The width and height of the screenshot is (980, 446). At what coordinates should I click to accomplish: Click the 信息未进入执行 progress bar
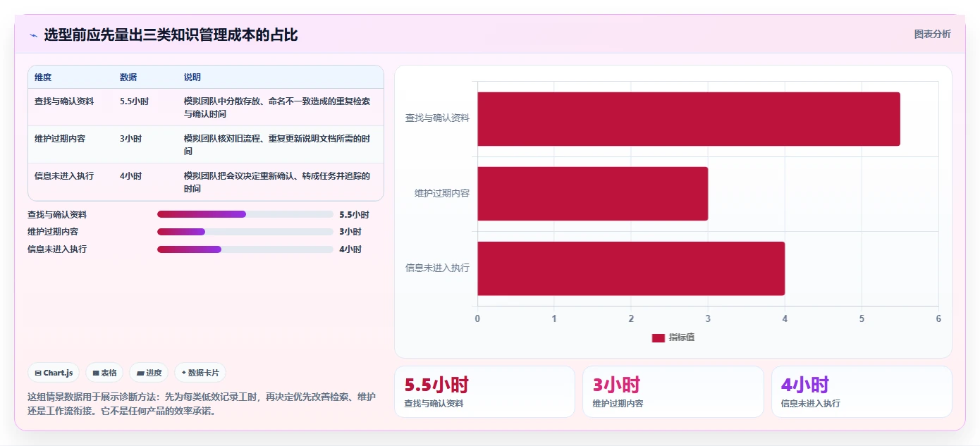pyautogui.click(x=245, y=249)
